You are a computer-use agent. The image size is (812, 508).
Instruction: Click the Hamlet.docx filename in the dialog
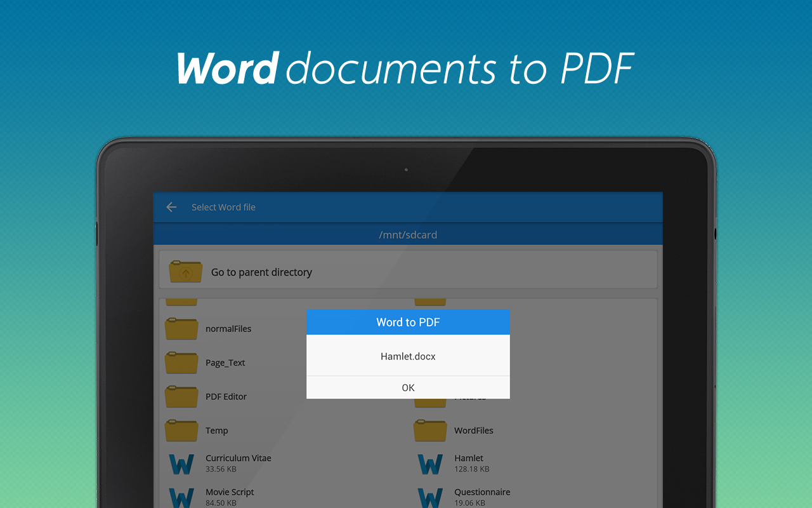408,356
